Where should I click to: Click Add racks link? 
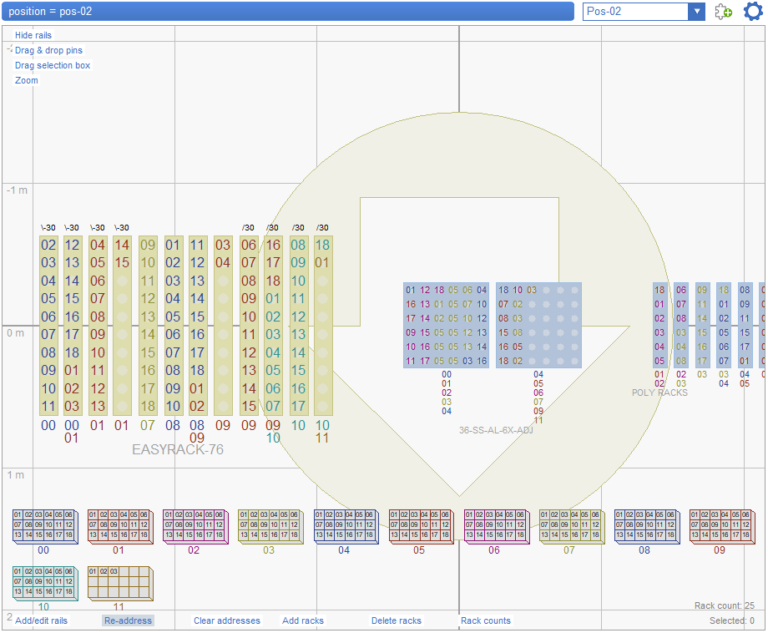pos(303,621)
